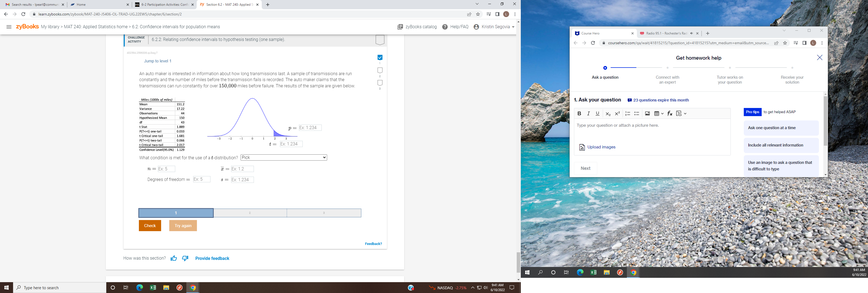Viewport: 868px width, 293px height.
Task: Check the level 2 checkbox in zyBooks activity
Action: pyautogui.click(x=380, y=70)
